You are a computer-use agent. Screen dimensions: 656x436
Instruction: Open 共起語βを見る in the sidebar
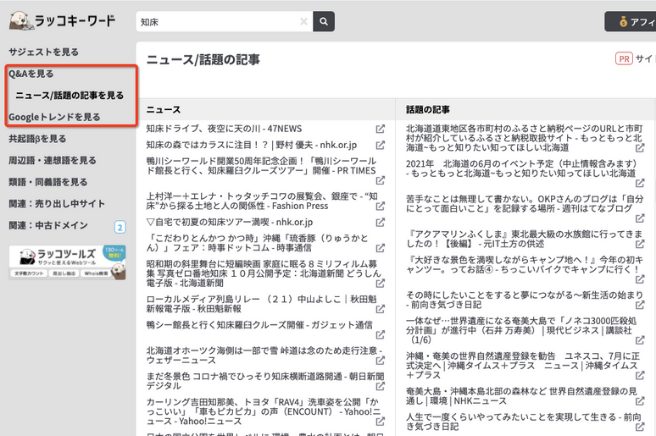pyautogui.click(x=37, y=138)
